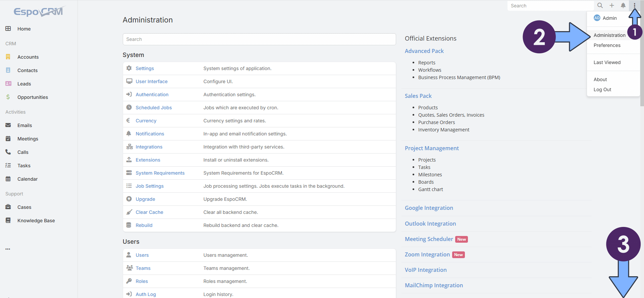Click the Currency euro icon
The image size is (644, 298).
128,120
